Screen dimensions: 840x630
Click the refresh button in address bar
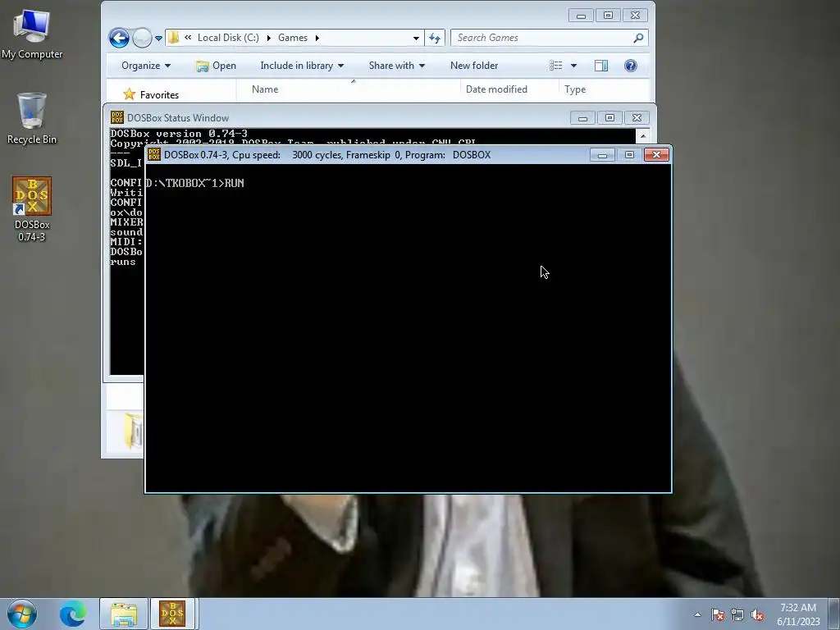(x=435, y=38)
